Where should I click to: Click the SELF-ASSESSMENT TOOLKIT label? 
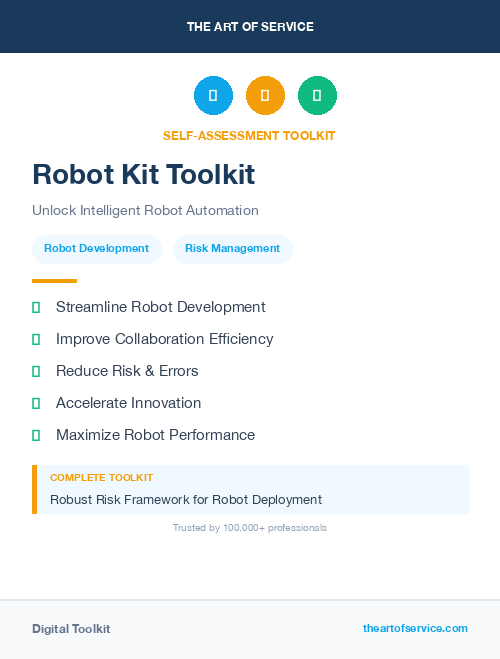(x=249, y=136)
